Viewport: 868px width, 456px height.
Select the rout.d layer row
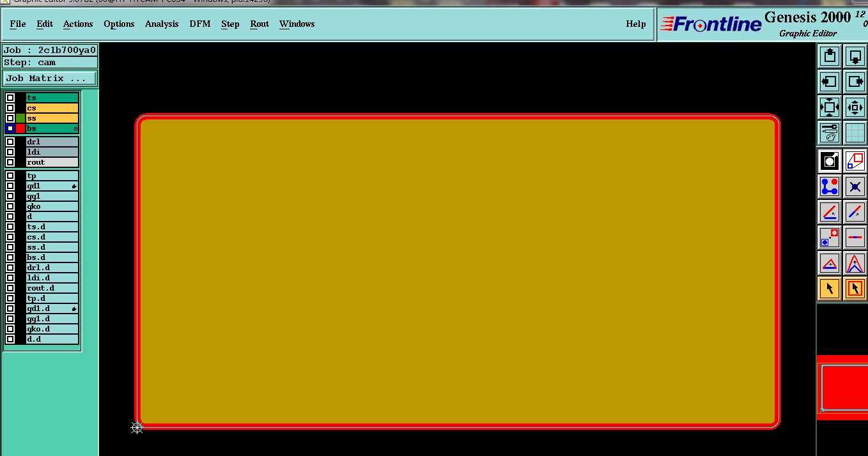coord(52,288)
